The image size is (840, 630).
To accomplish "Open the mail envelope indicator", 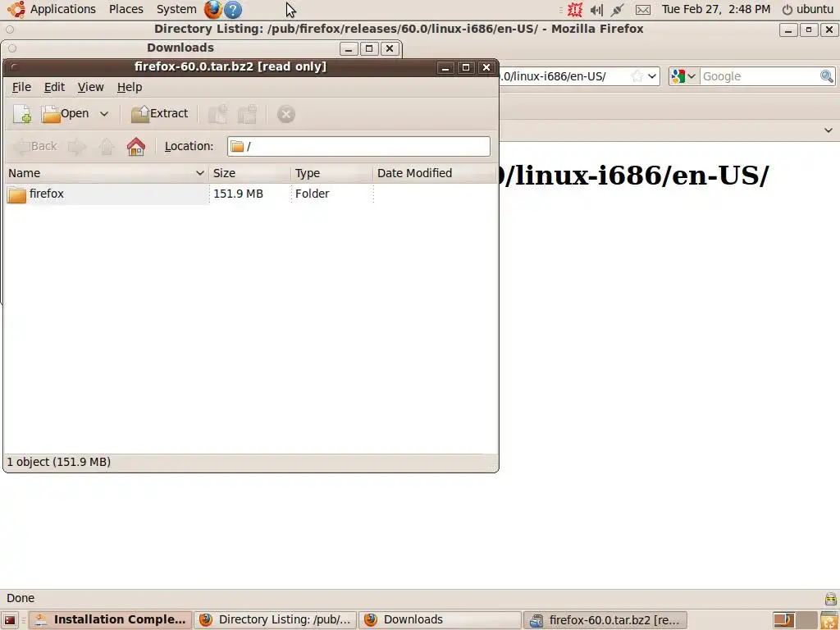I will [x=643, y=10].
